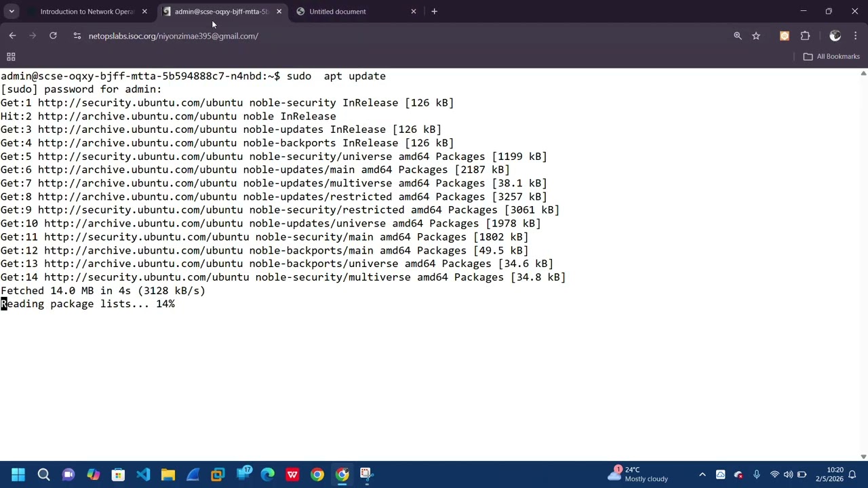Open the Extensions puzzle menu

tap(806, 36)
